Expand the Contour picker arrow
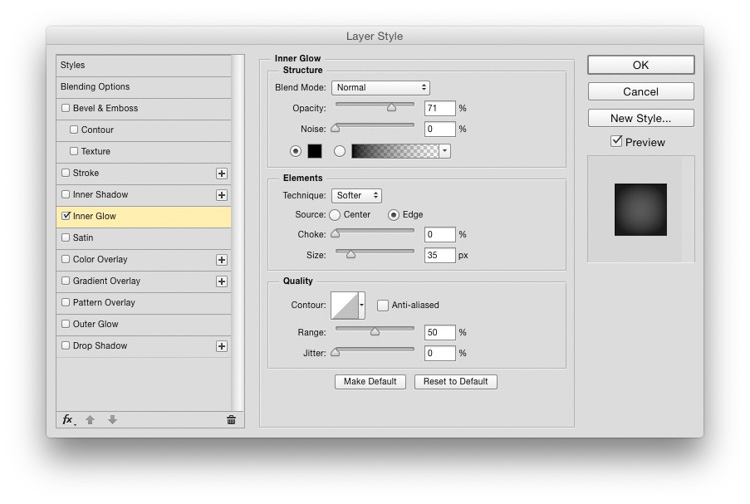750x504 pixels. click(x=361, y=305)
